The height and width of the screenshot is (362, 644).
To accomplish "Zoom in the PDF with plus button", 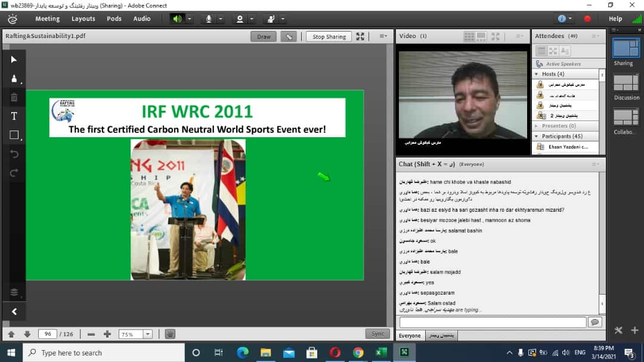I will 107,334.
